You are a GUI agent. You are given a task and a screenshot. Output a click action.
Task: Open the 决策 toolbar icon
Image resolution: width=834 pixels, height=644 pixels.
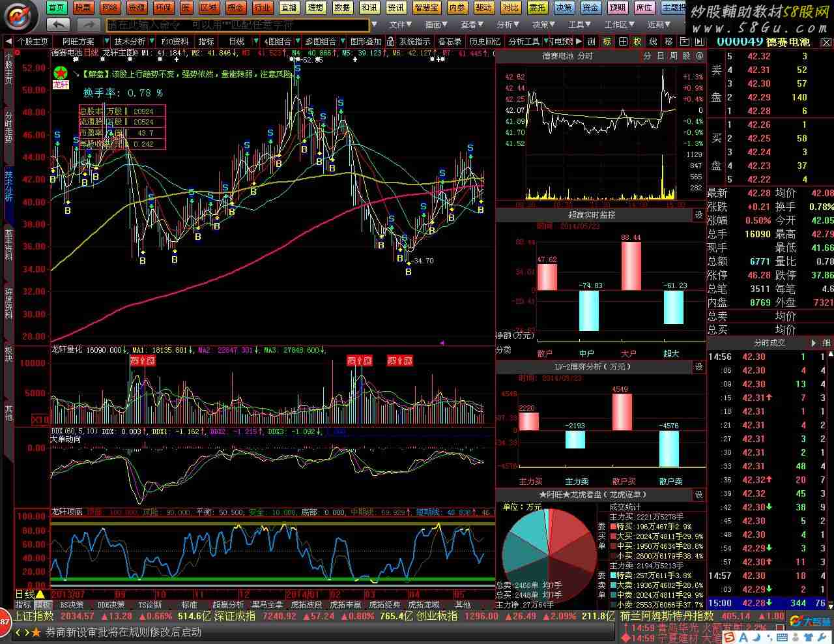click(564, 8)
